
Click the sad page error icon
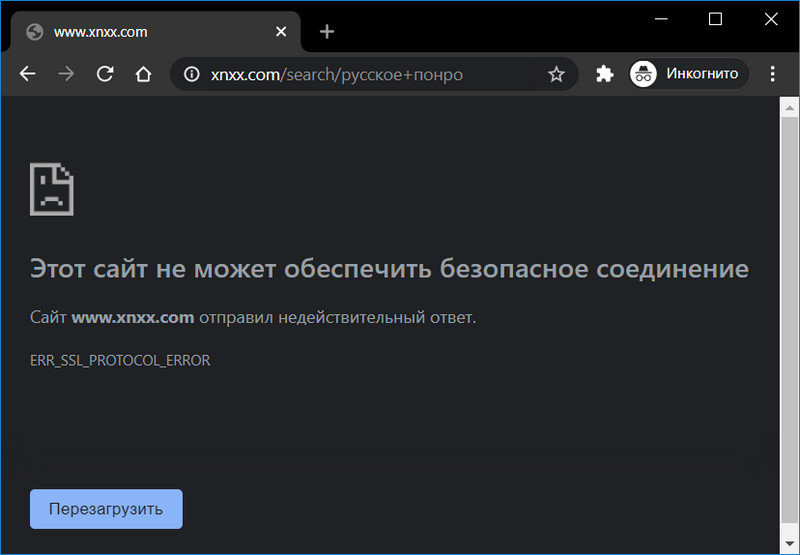pos(52,189)
